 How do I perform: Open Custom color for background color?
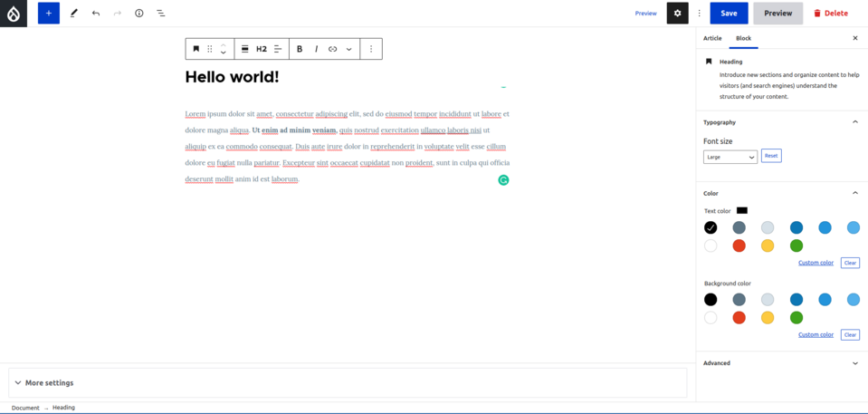816,335
